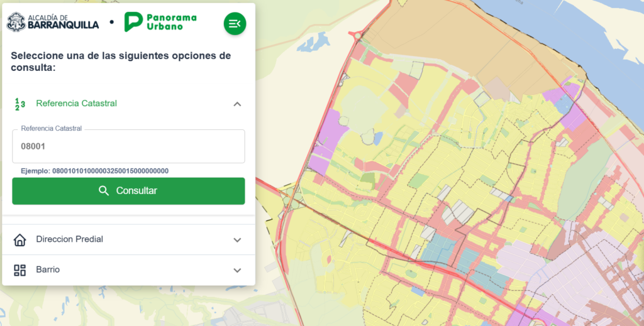Select the Referencia Catastral option title

[77, 104]
